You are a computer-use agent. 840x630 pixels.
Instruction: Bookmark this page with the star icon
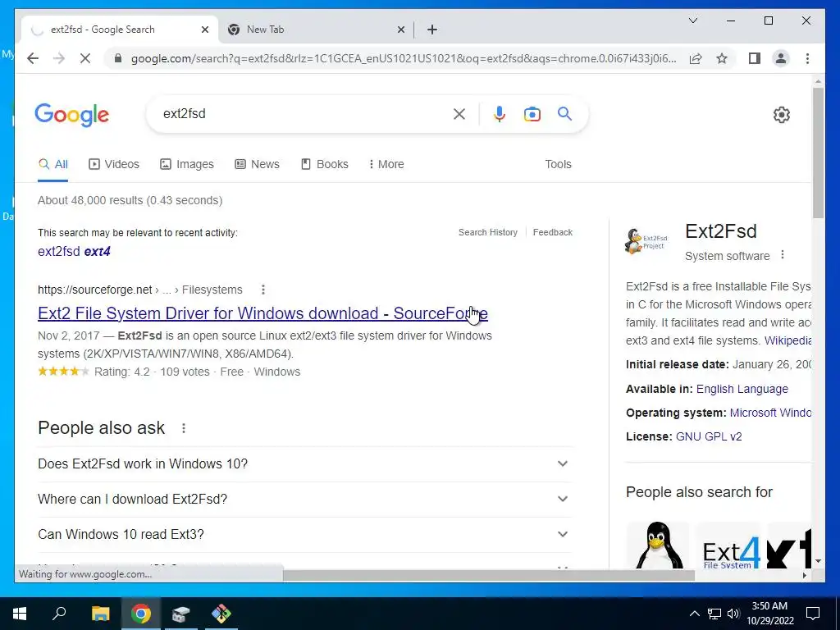tap(722, 58)
